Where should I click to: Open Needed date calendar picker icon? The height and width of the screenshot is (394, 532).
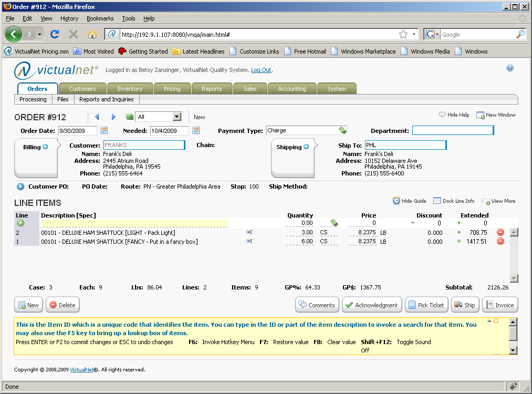click(x=196, y=130)
